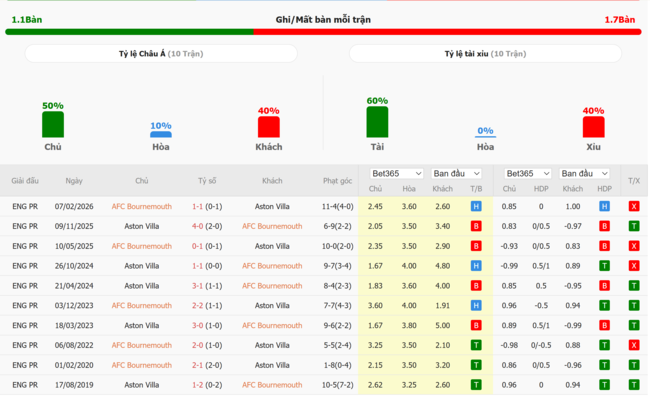Click the 1.1Bàn goals scored label

[x=27, y=19]
